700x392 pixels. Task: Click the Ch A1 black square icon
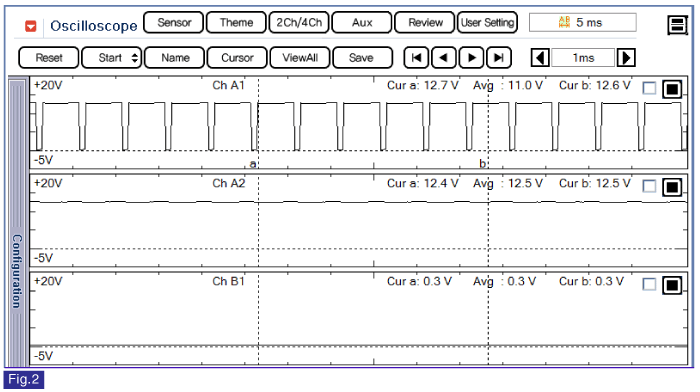(x=672, y=89)
